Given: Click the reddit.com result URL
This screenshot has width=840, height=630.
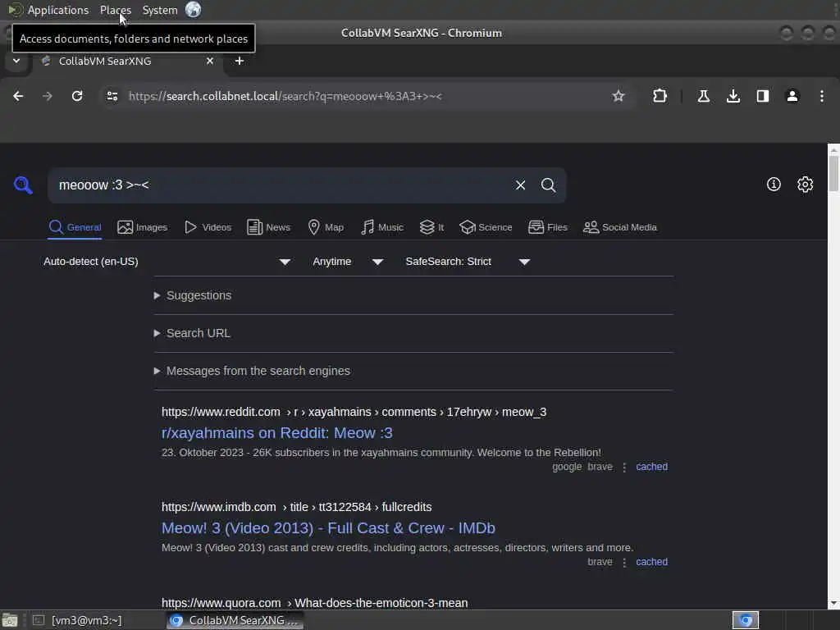Looking at the screenshot, I should click(x=354, y=412).
